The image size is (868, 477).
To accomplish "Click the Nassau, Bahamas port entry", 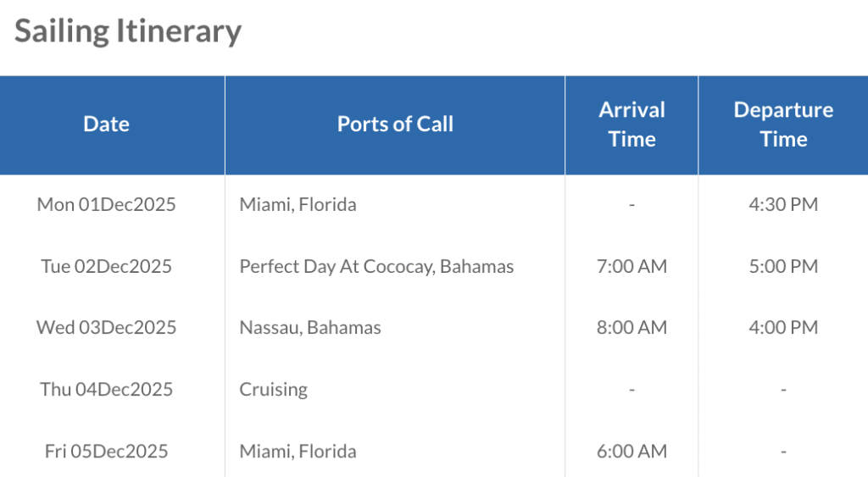I will point(310,328).
